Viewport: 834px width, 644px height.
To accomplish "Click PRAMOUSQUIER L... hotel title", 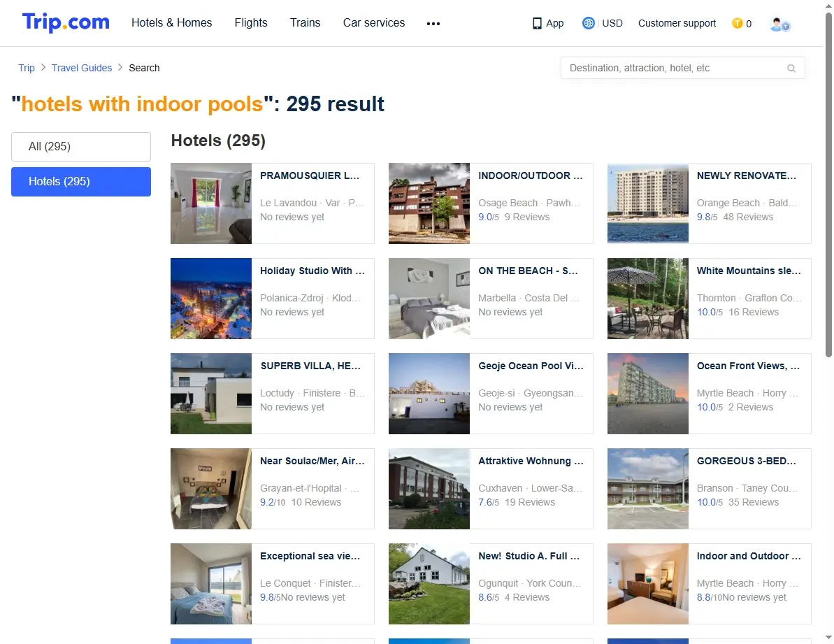I will pyautogui.click(x=310, y=176).
